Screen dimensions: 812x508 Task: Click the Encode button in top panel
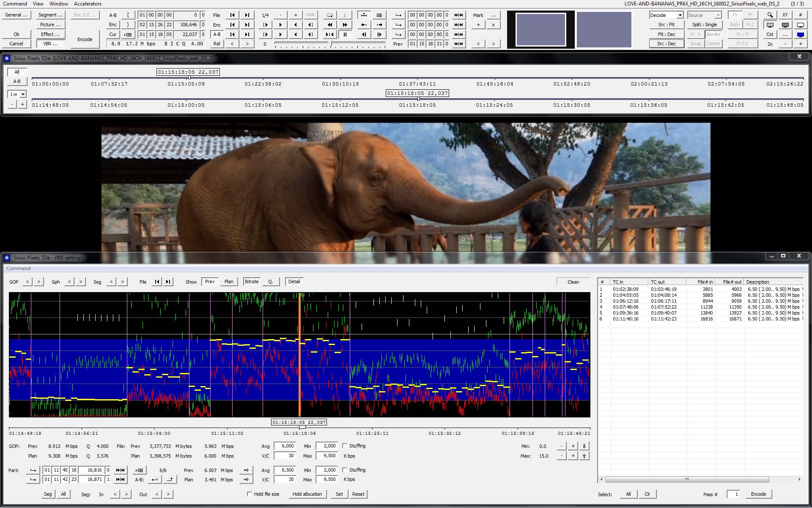(85, 39)
